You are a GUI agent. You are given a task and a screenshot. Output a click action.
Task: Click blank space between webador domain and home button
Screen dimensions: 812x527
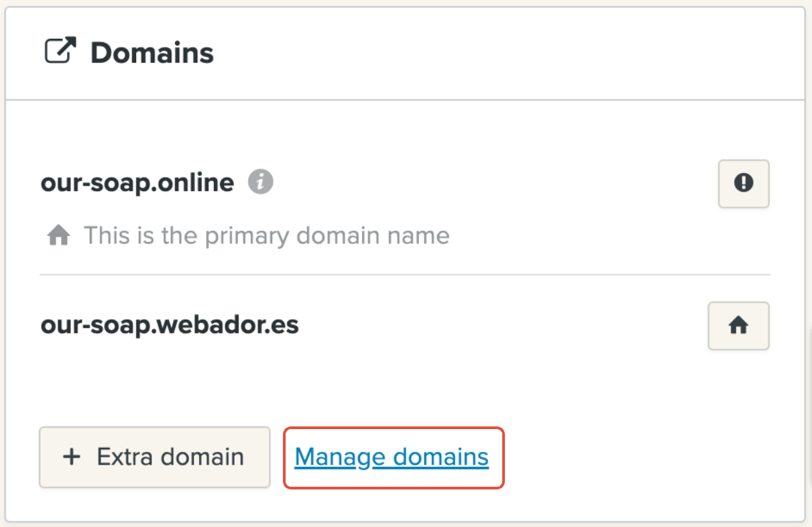point(503,326)
